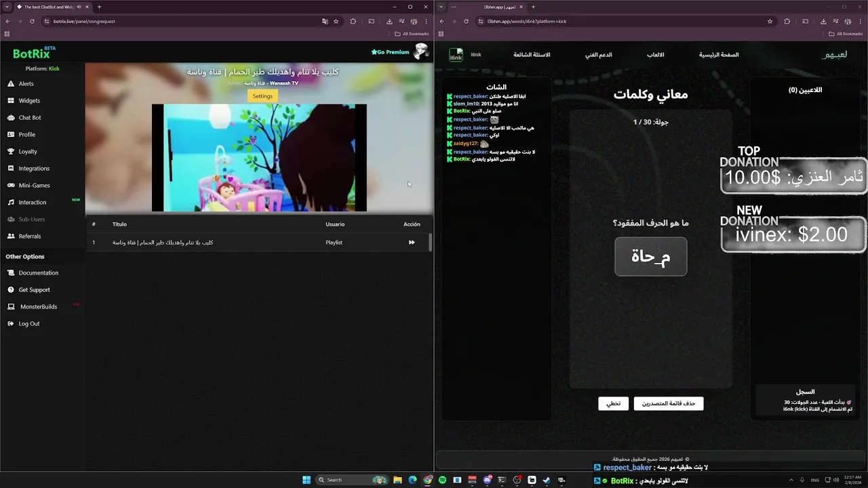Viewport: 868px width, 488px height.
Task: Reload the l3bhm.app page
Action: (466, 21)
